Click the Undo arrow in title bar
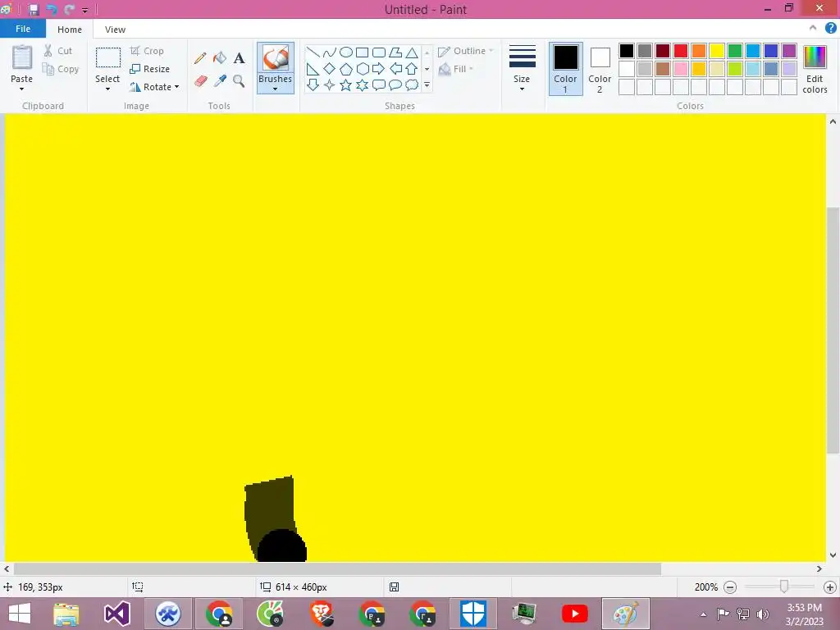This screenshot has height=630, width=840. click(52, 10)
